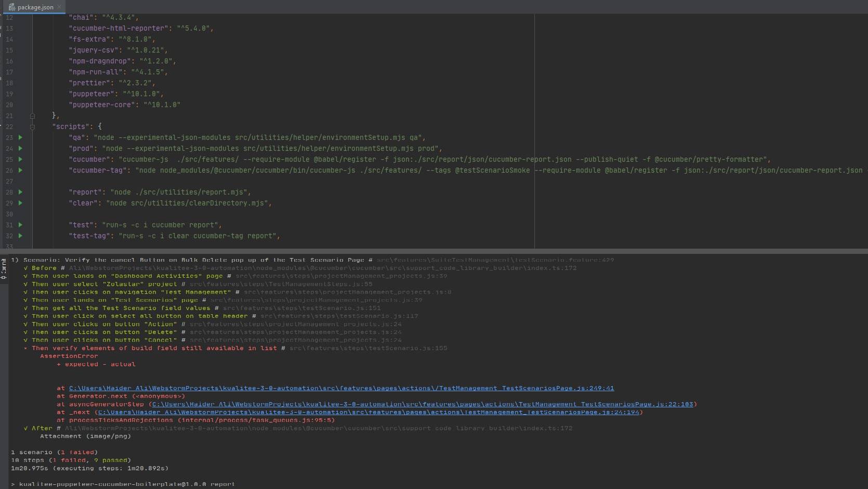868x489 pixels.
Task: Collapse the "scripts" block fold marker
Action: coord(32,126)
